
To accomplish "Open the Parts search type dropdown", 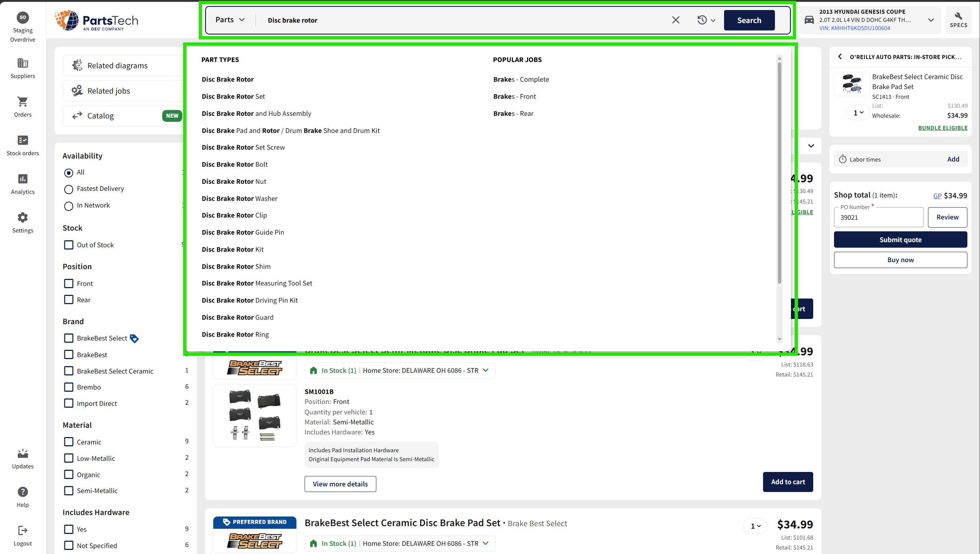I will point(230,20).
